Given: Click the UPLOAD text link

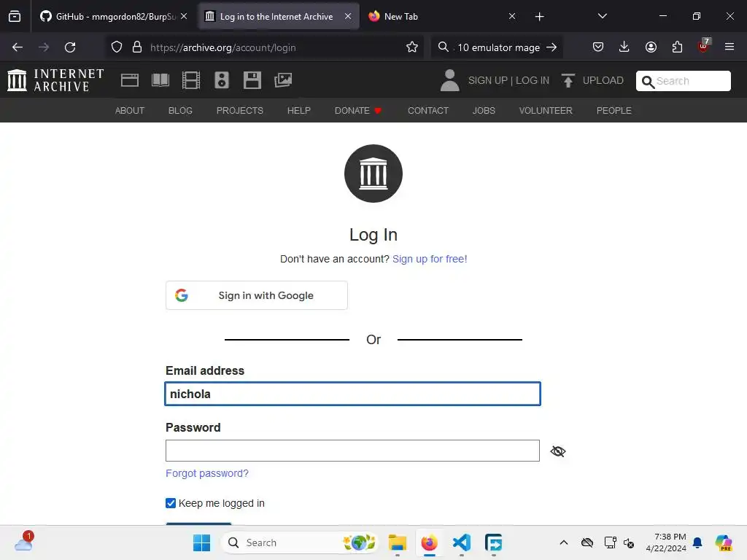Looking at the screenshot, I should coord(603,80).
